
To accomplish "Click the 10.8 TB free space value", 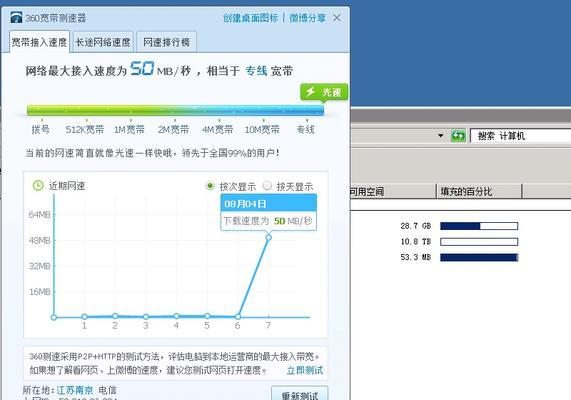I will pyautogui.click(x=416, y=242).
